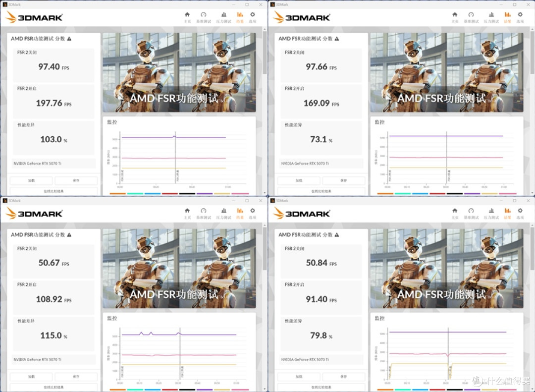This screenshot has height=392, width=535.
Task: Click red legend swatch under 169.09 FPS window graph
Action: click(437, 194)
